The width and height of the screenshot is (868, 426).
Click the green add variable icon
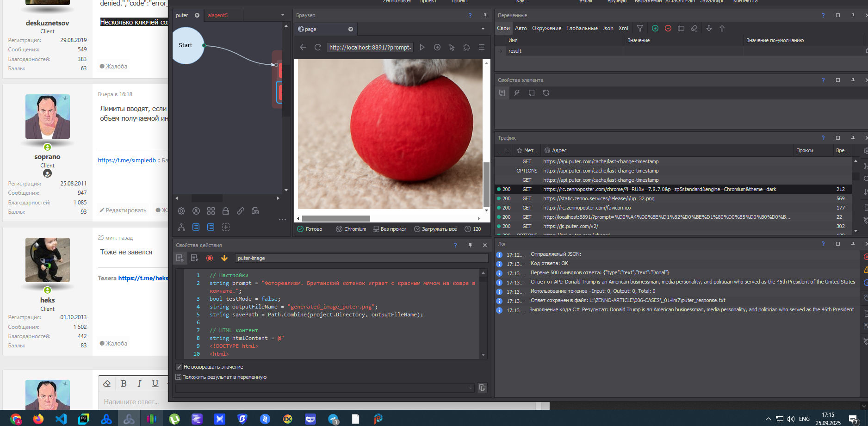655,28
